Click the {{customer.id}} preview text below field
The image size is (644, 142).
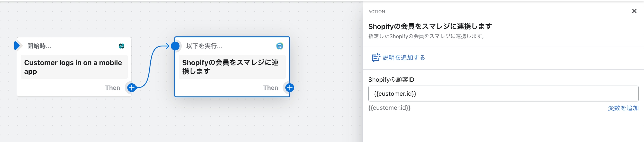pos(389,108)
